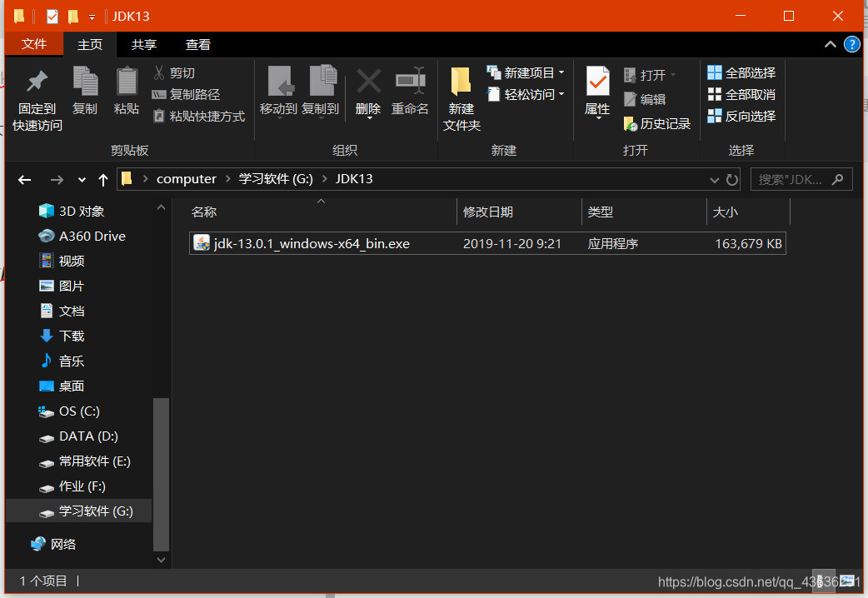Screen dimensions: 868x598
Task: Delete selected file with 删除
Action: (x=368, y=92)
